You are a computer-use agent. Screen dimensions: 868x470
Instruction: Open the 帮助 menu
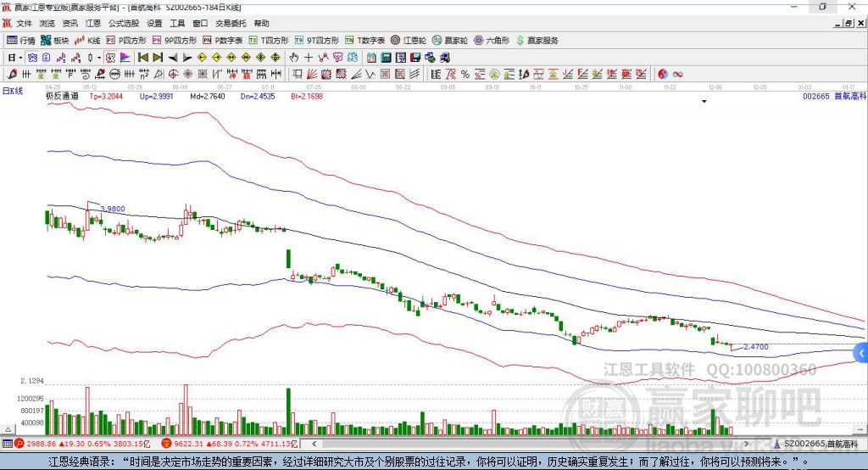261,23
